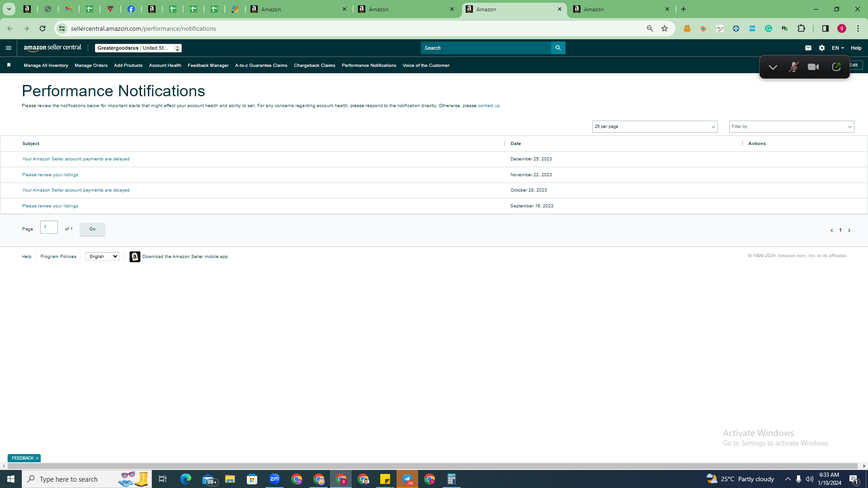Click the green share screen icon in the overlay

pyautogui.click(x=836, y=67)
